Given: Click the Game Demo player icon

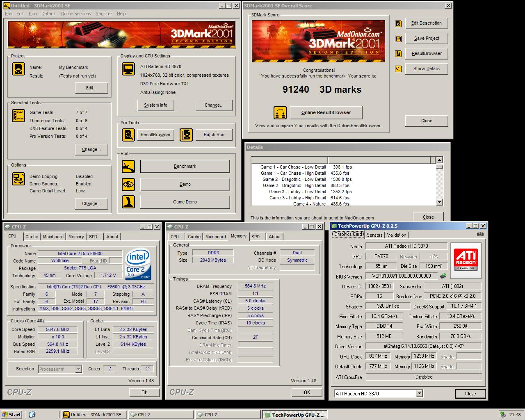Looking at the screenshot, I should (x=128, y=202).
